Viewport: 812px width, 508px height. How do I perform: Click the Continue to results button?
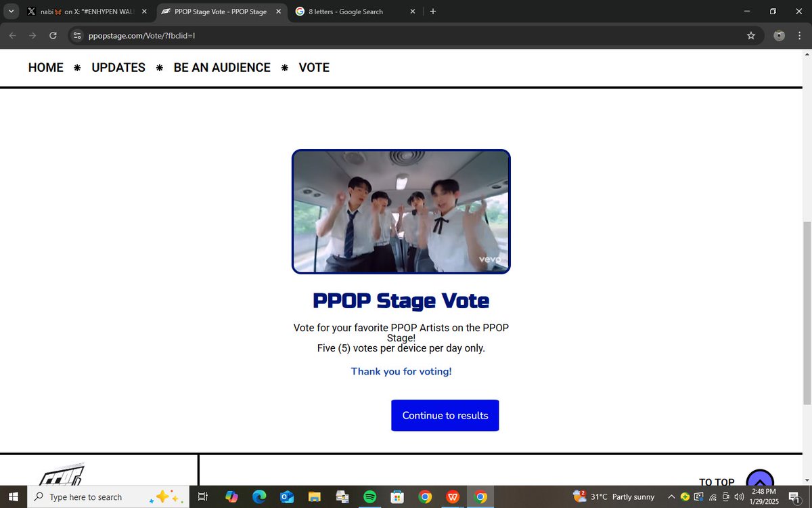coord(445,415)
